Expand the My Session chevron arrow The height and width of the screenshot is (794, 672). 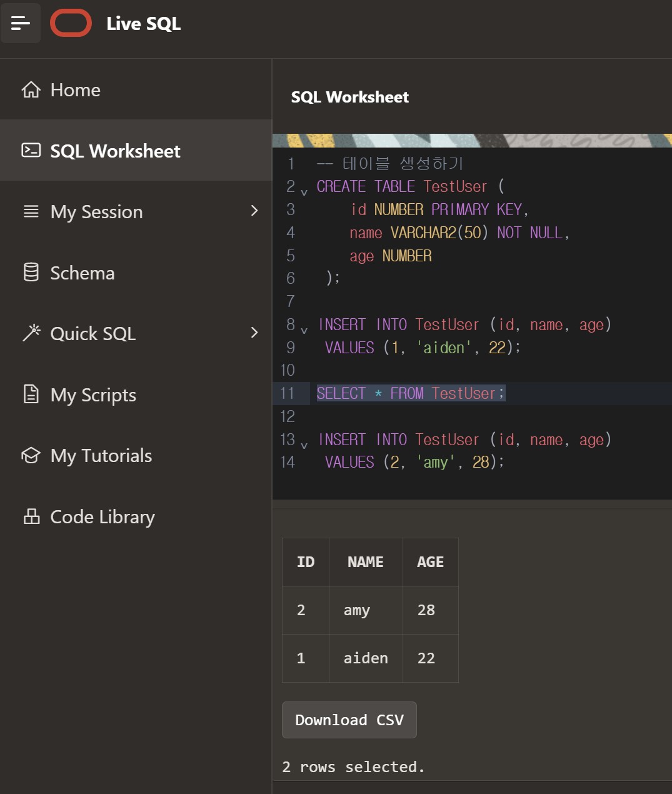254,211
